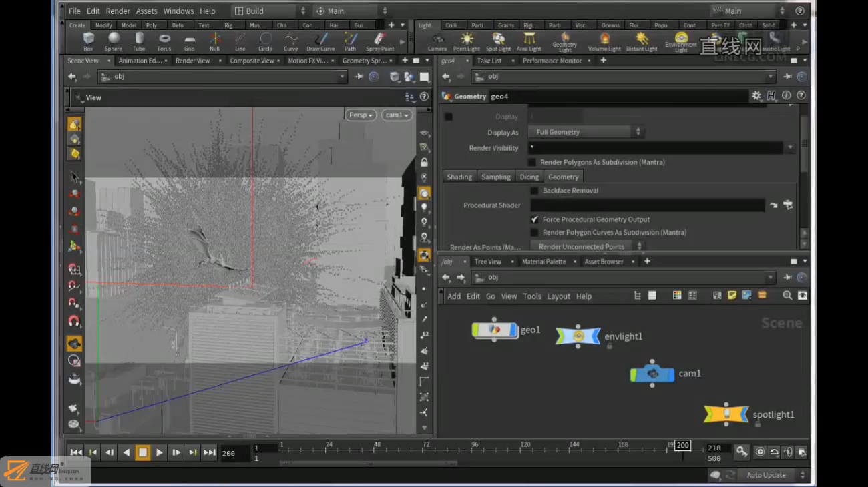
Task: Open the File menu
Action: (x=75, y=11)
